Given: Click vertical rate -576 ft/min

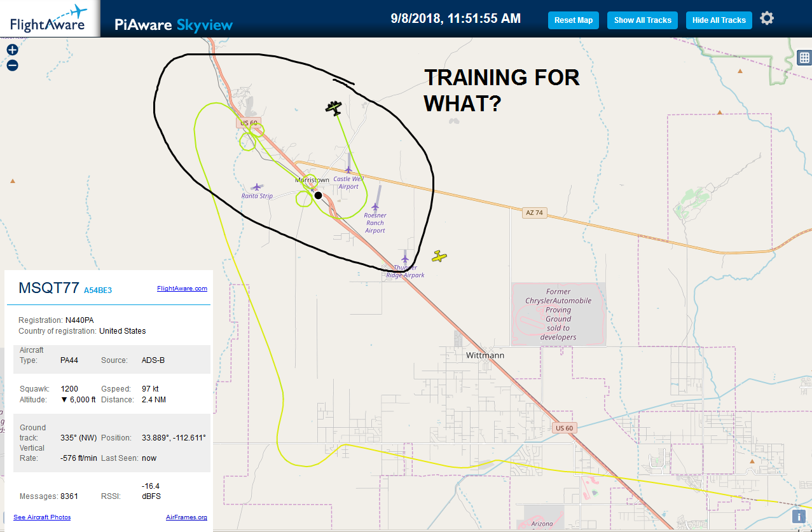Looking at the screenshot, I should [x=79, y=458].
